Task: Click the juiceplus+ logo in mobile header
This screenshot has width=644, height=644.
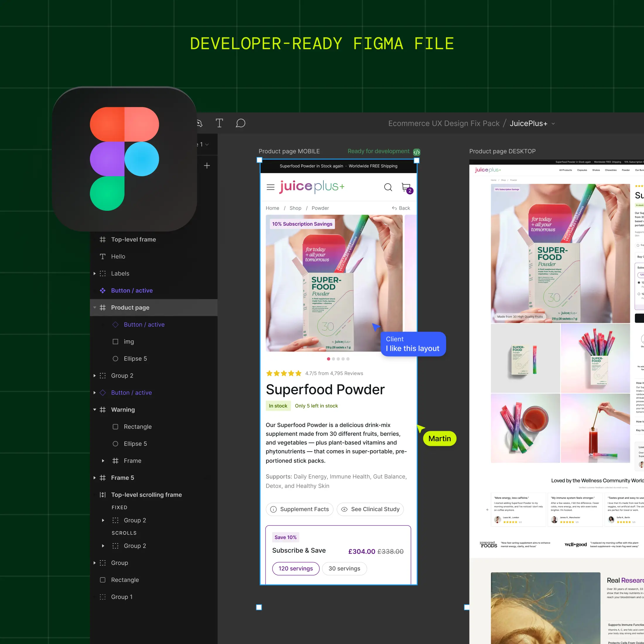Action: click(x=312, y=186)
